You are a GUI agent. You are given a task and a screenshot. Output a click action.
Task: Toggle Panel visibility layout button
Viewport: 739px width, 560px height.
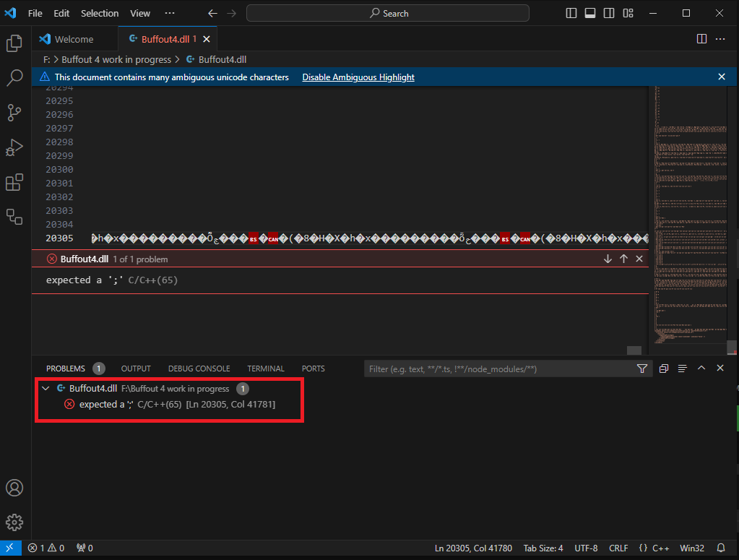[x=590, y=13]
